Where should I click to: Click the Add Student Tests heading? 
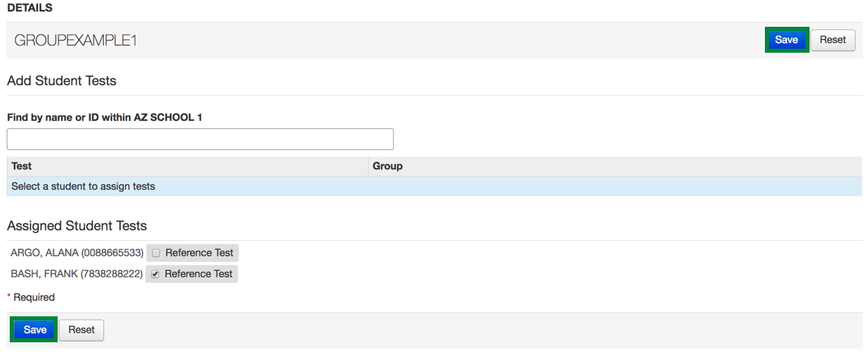(x=62, y=81)
